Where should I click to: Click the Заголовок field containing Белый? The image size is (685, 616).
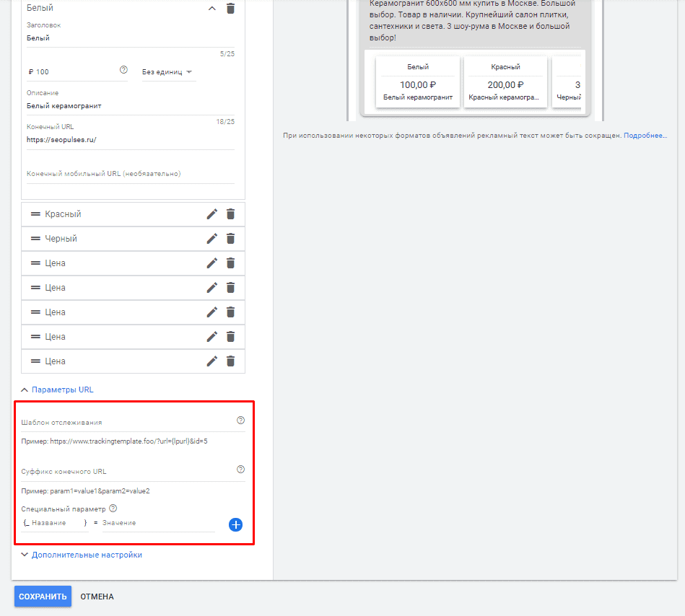click(x=131, y=38)
